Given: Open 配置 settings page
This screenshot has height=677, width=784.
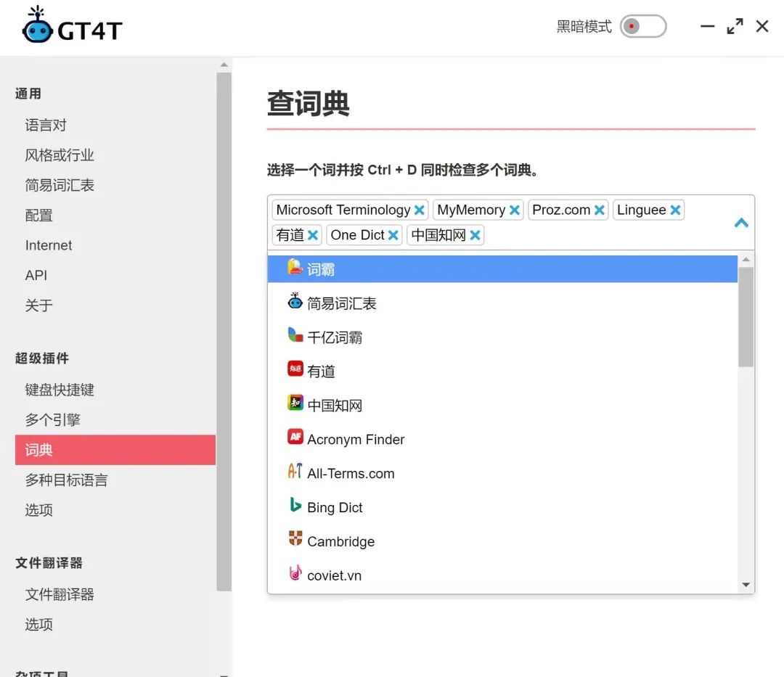Looking at the screenshot, I should point(38,215).
